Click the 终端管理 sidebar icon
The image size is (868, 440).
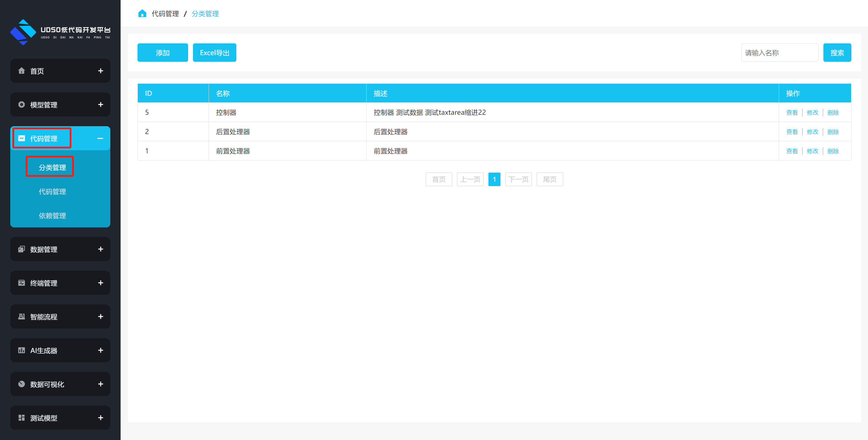22,283
